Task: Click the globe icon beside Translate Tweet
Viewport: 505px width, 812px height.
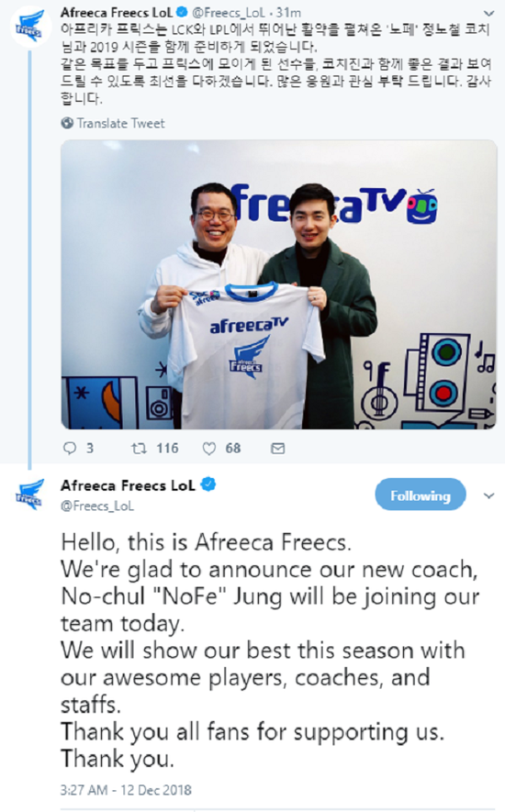Action: pos(67,123)
